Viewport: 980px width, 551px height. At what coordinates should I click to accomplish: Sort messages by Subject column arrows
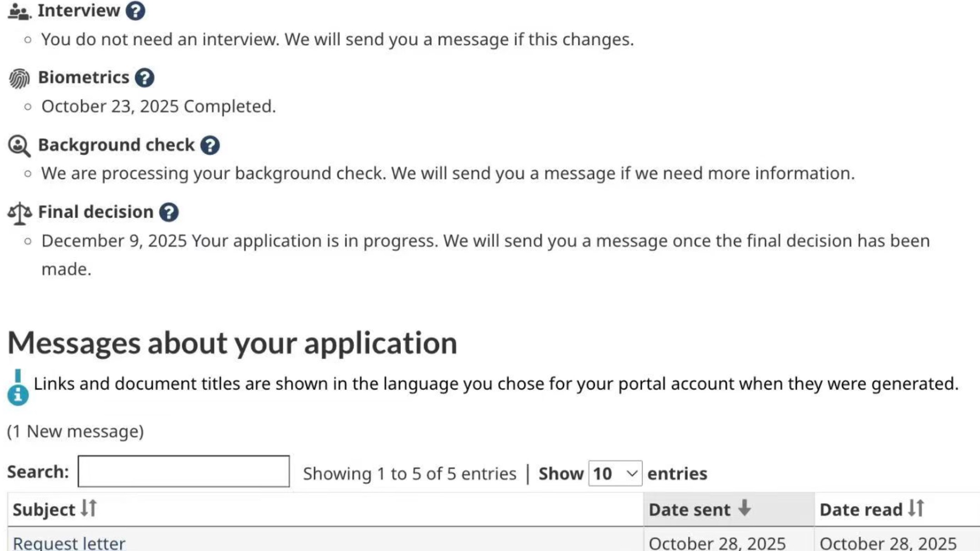pyautogui.click(x=89, y=508)
